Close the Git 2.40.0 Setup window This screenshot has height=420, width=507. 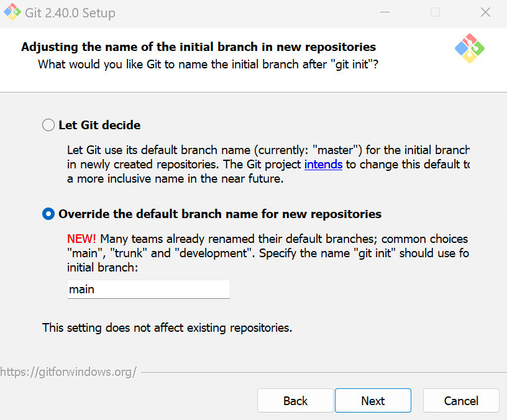[x=485, y=12]
